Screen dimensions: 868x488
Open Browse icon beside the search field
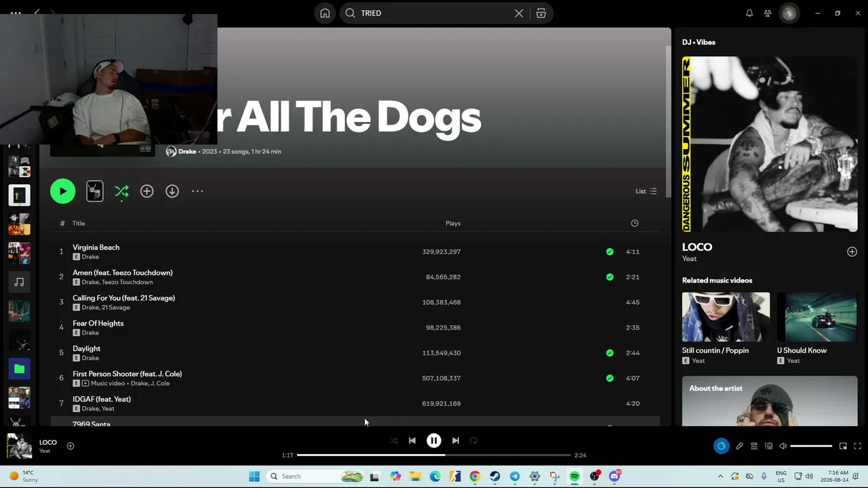541,13
